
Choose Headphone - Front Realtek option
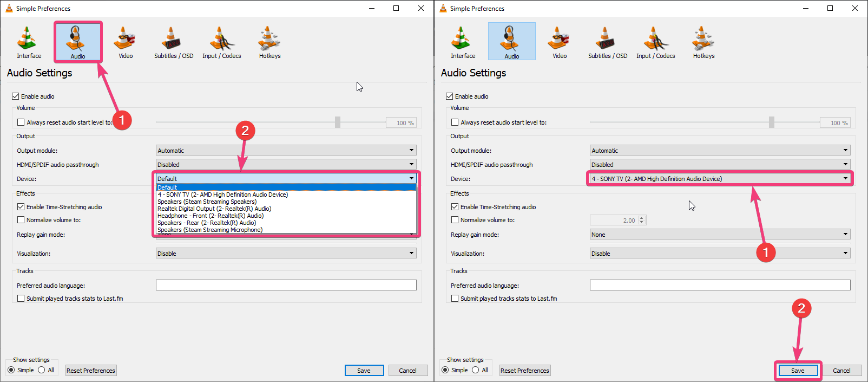pos(286,216)
